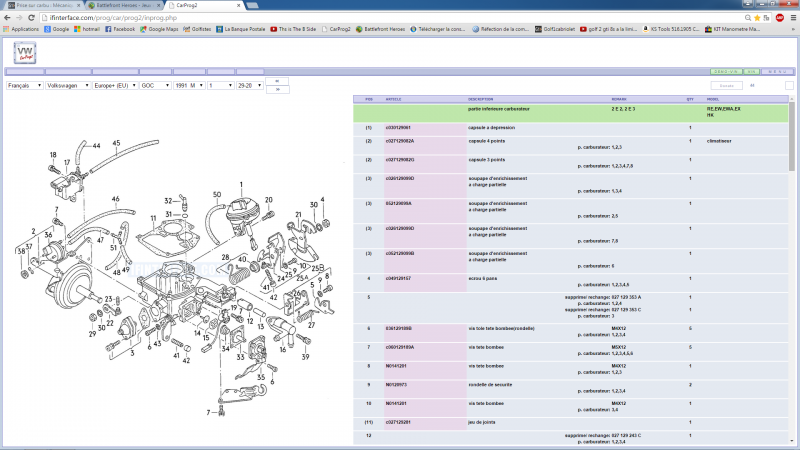Close the CarProg2 browser tab
The height and width of the screenshot is (450, 800).
click(x=238, y=6)
